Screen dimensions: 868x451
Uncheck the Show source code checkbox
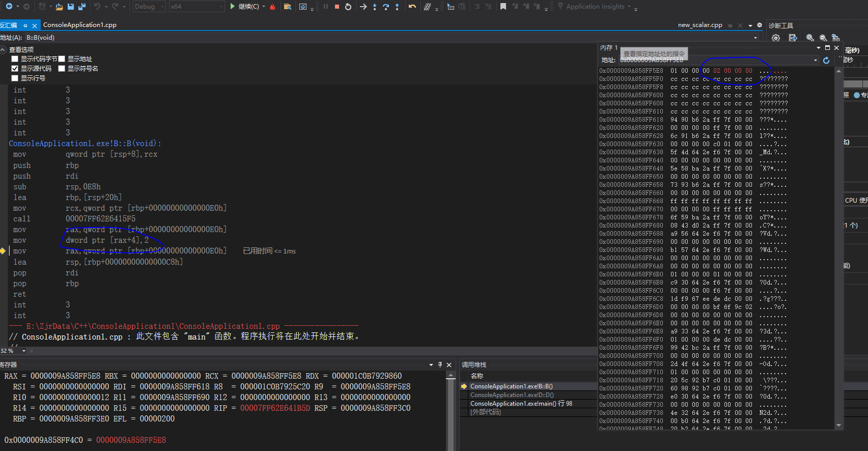click(x=15, y=69)
